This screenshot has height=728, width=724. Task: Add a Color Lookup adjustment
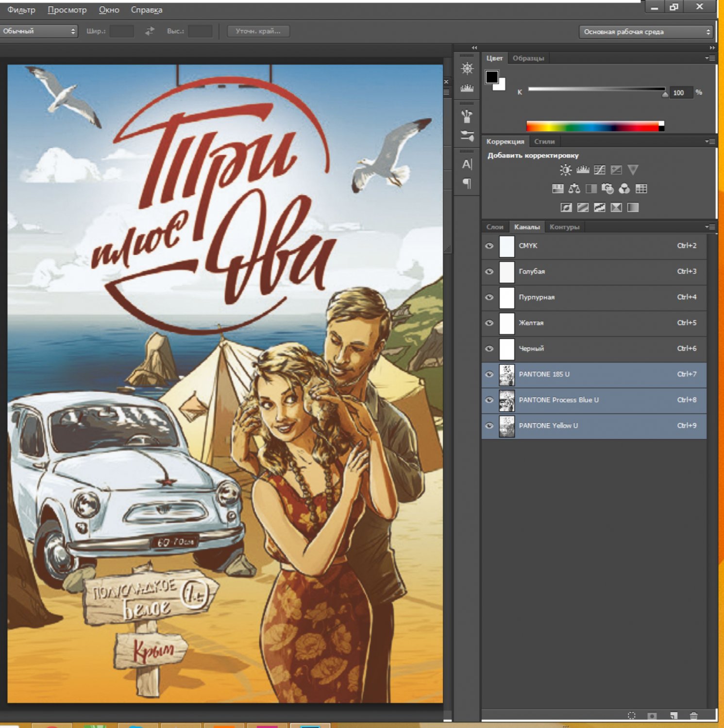(641, 189)
